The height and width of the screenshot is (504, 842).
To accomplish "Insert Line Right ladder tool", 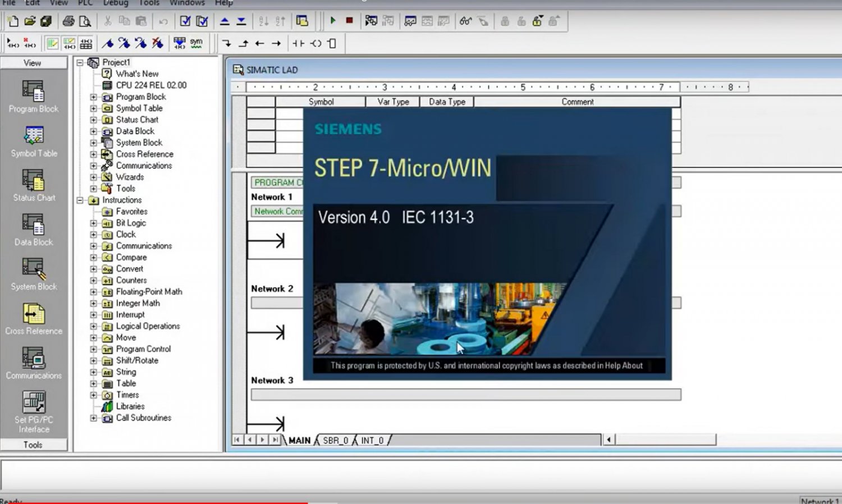I will [276, 43].
